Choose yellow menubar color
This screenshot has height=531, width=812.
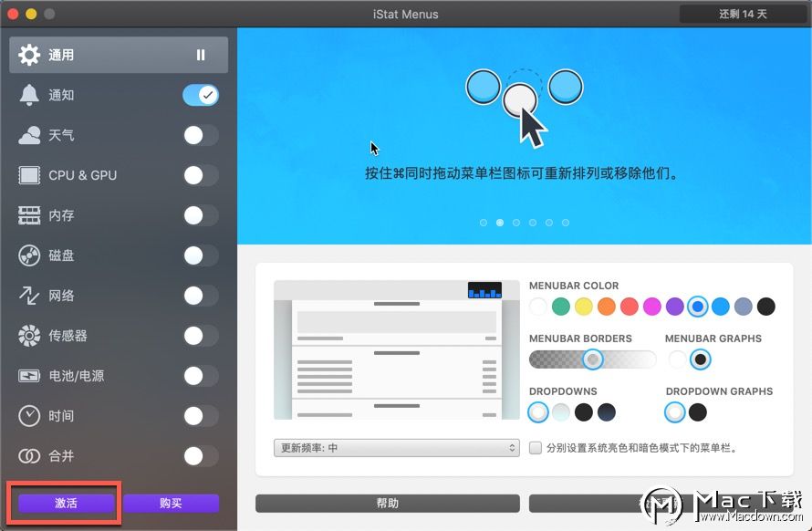pyautogui.click(x=584, y=307)
